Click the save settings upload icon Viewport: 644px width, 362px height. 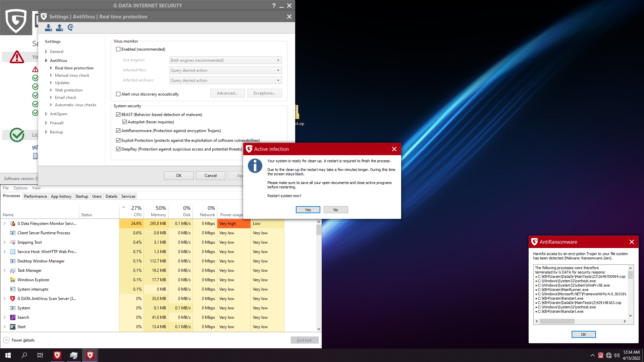pyautogui.click(x=59, y=27)
